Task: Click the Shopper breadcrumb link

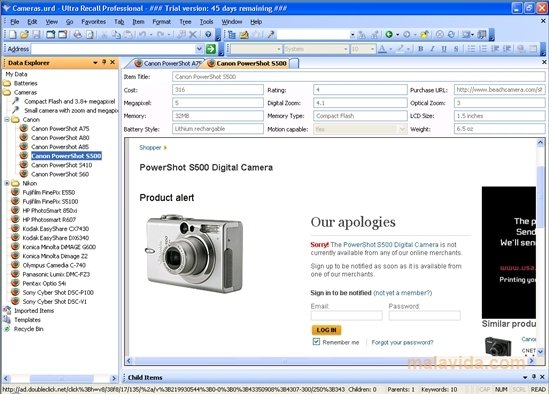Action: tap(150, 147)
